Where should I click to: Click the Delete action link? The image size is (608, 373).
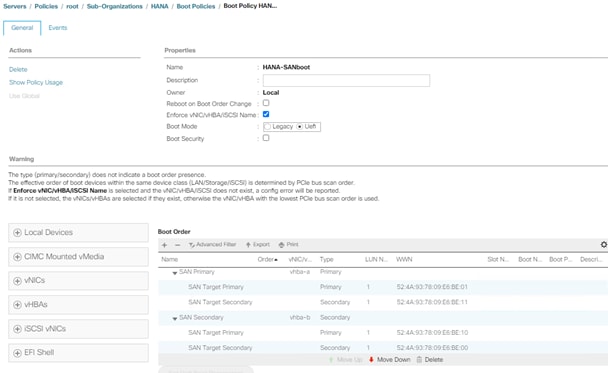click(x=18, y=69)
